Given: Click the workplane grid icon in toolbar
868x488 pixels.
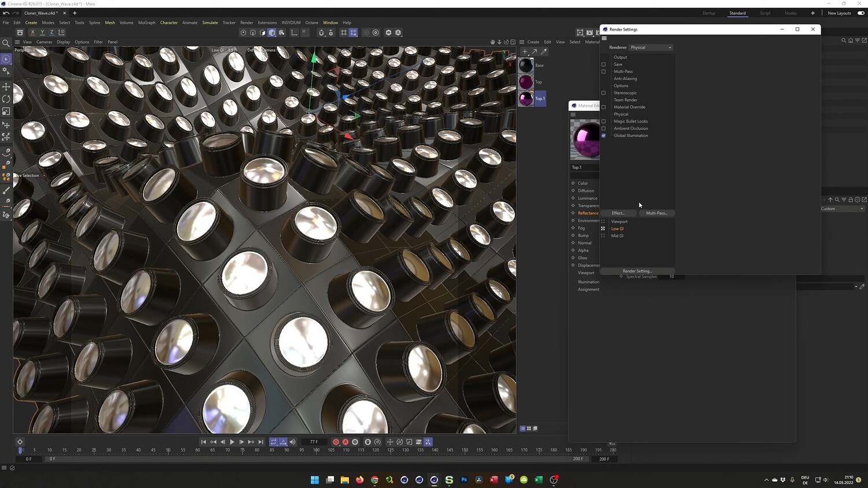Looking at the screenshot, I should pos(344,32).
